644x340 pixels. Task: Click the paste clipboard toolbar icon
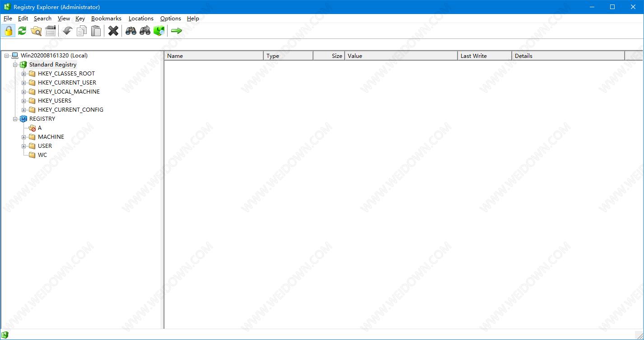pyautogui.click(x=96, y=31)
